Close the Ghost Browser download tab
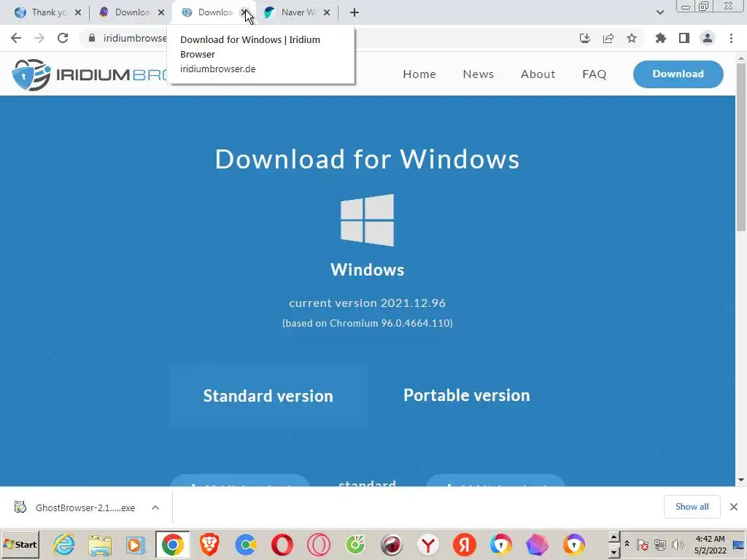 161,12
